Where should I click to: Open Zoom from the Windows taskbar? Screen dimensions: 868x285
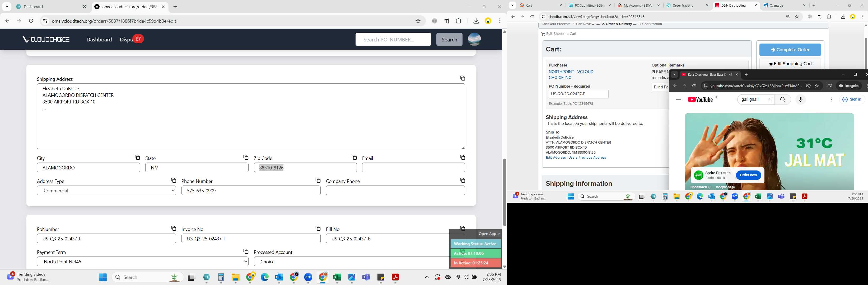pyautogui.click(x=308, y=277)
